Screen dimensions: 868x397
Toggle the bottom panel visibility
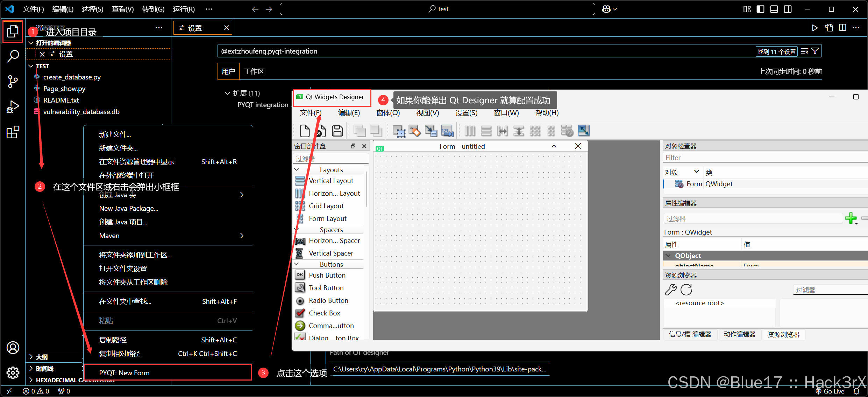coord(774,9)
